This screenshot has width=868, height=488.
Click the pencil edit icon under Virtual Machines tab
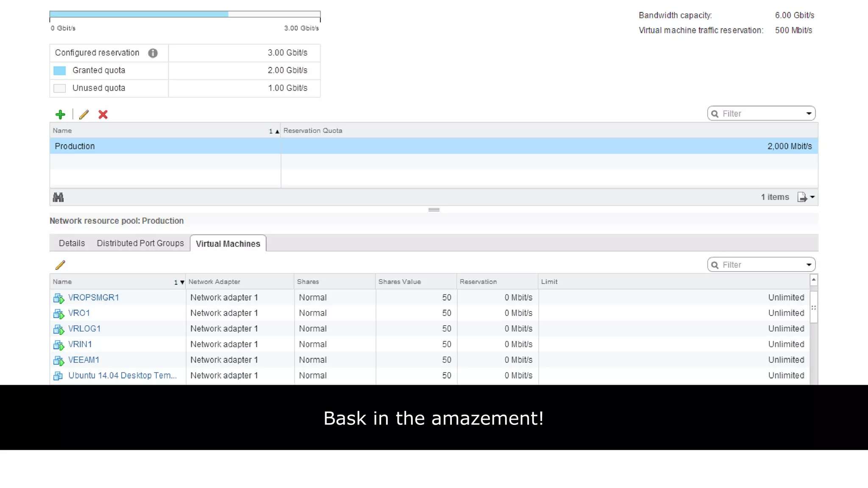(60, 265)
